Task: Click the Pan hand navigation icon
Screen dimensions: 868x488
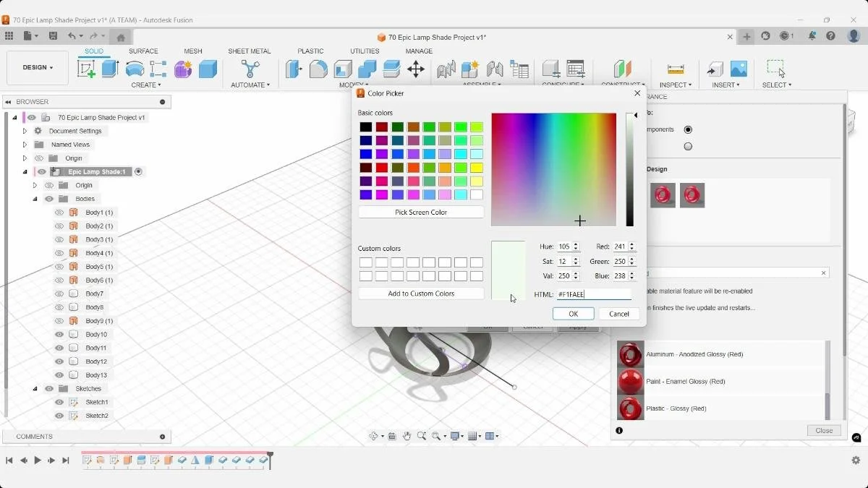Action: coord(407,436)
